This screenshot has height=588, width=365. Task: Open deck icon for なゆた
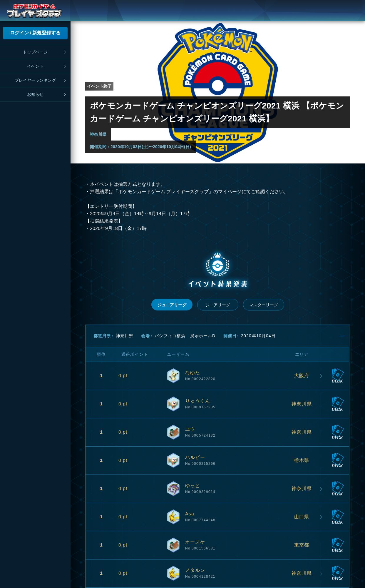(337, 376)
